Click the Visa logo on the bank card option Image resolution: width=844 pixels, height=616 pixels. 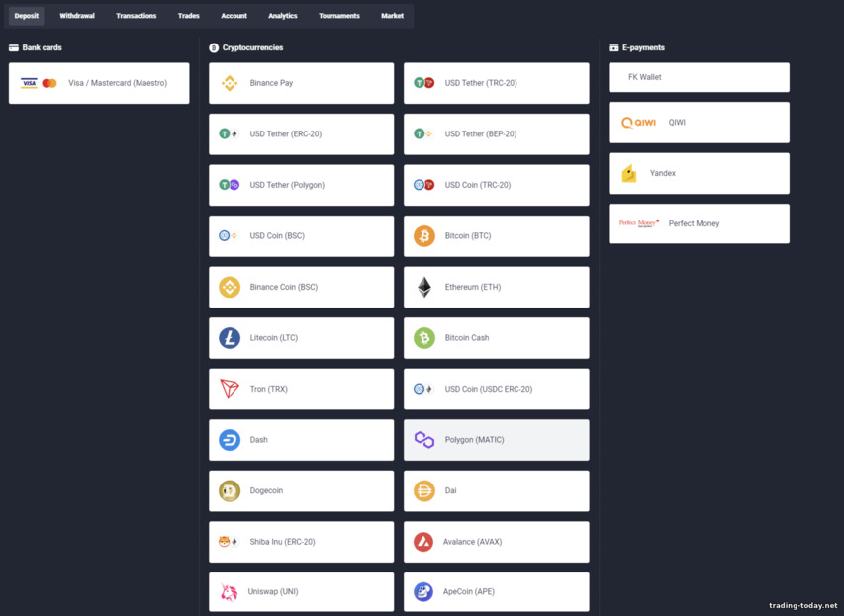31,83
